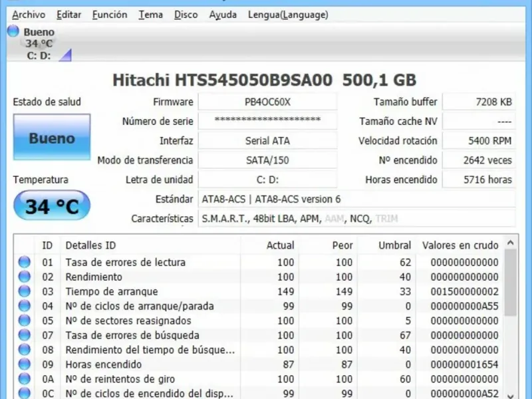This screenshot has width=532, height=399.
Task: Open the Archivo menu
Action: (x=29, y=15)
